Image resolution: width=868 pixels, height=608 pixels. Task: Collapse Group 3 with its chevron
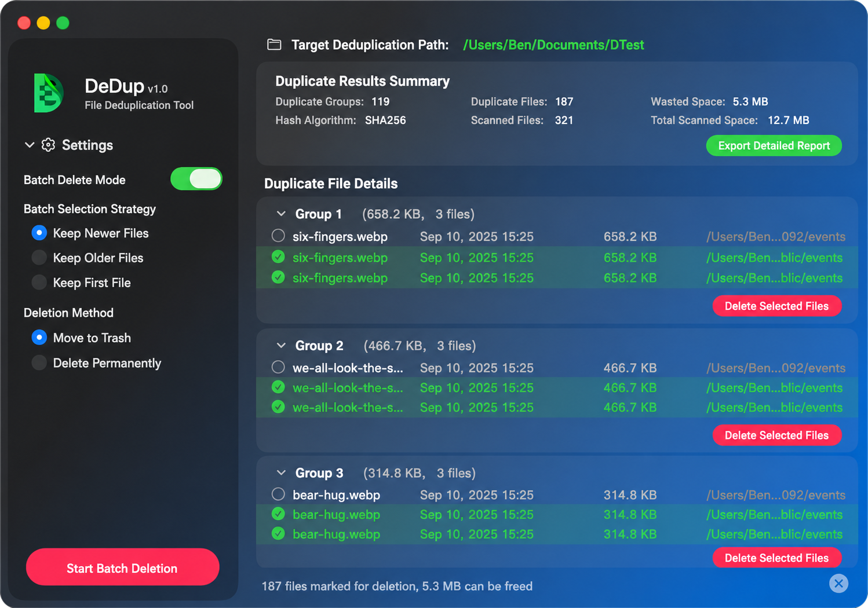(x=281, y=473)
